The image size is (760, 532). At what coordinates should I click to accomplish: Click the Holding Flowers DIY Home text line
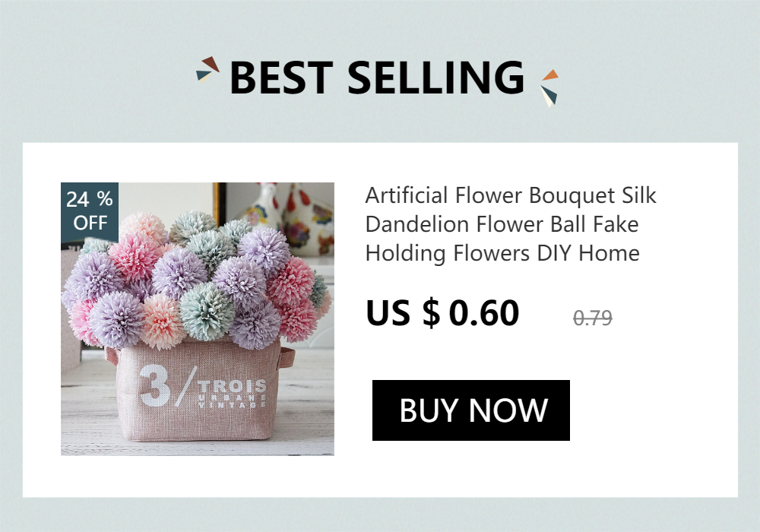[x=502, y=253]
